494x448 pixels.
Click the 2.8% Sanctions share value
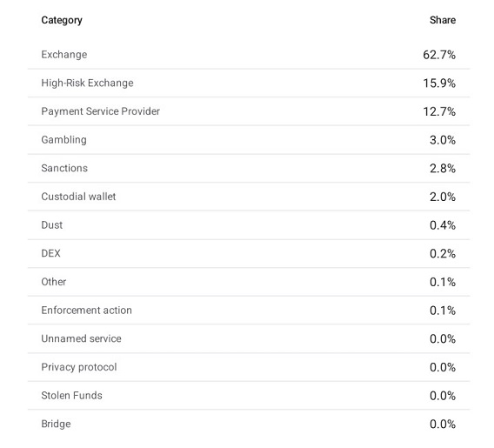(443, 169)
